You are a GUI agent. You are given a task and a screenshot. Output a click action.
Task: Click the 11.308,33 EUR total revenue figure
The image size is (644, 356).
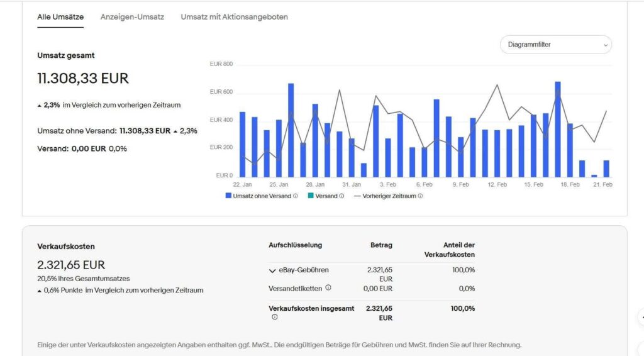(83, 79)
